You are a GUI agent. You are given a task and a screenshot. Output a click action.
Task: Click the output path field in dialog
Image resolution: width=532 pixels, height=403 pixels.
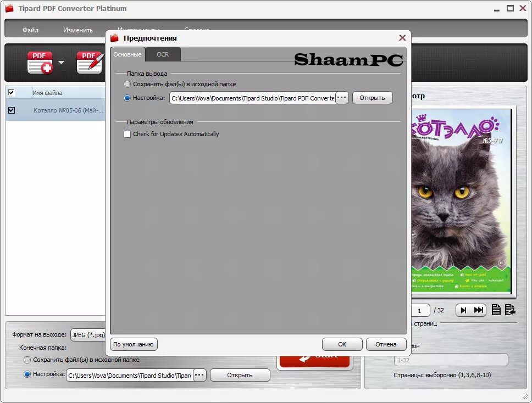(x=252, y=98)
